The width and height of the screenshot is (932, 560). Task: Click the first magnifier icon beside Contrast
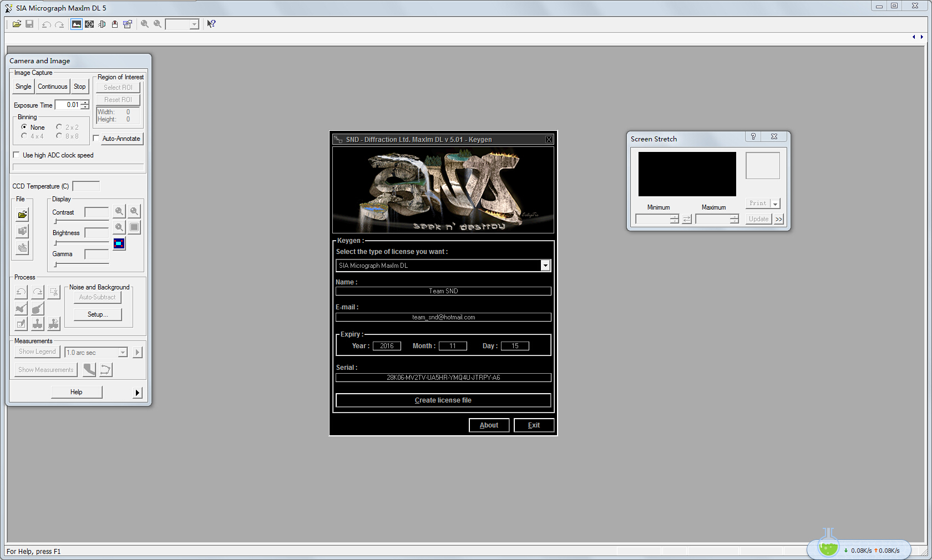pos(119,211)
